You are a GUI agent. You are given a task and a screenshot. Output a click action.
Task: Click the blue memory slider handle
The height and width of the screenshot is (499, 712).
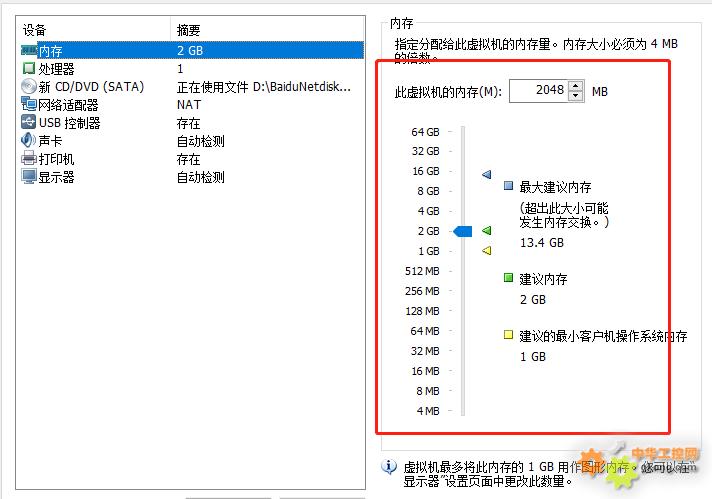point(462,231)
